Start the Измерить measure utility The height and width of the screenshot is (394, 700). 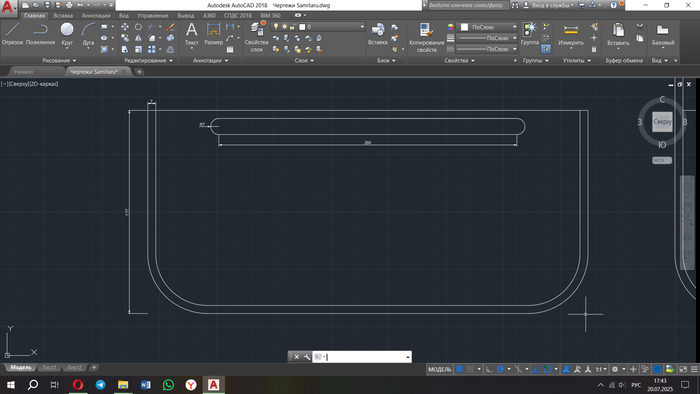(x=571, y=35)
